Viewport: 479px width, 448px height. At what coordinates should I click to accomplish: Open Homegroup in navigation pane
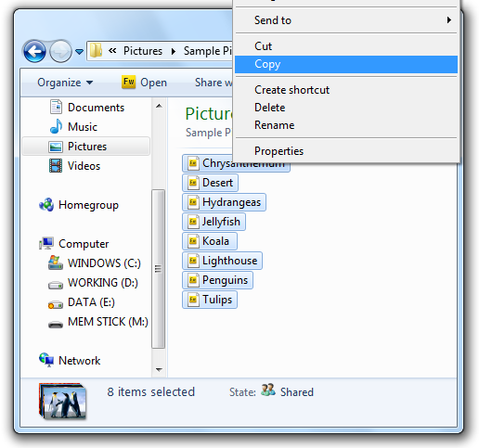88,205
